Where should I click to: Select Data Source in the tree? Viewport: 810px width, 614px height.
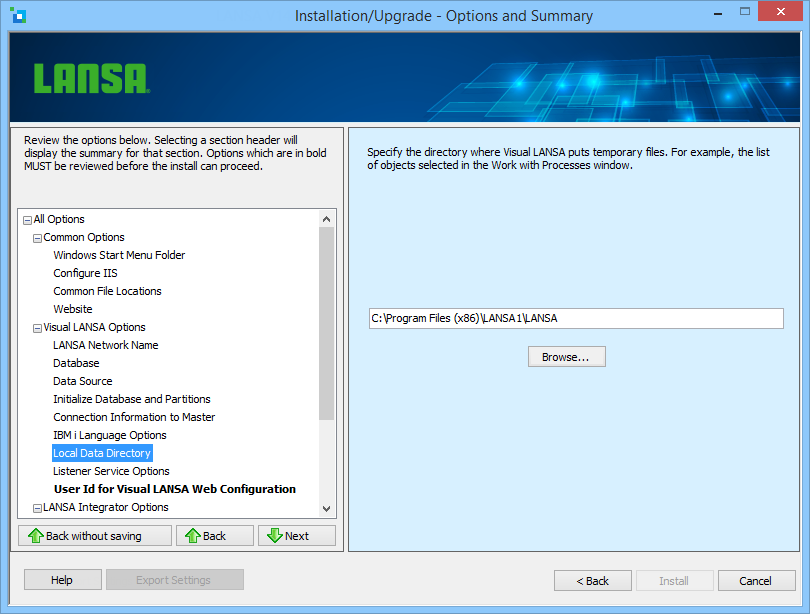83,381
